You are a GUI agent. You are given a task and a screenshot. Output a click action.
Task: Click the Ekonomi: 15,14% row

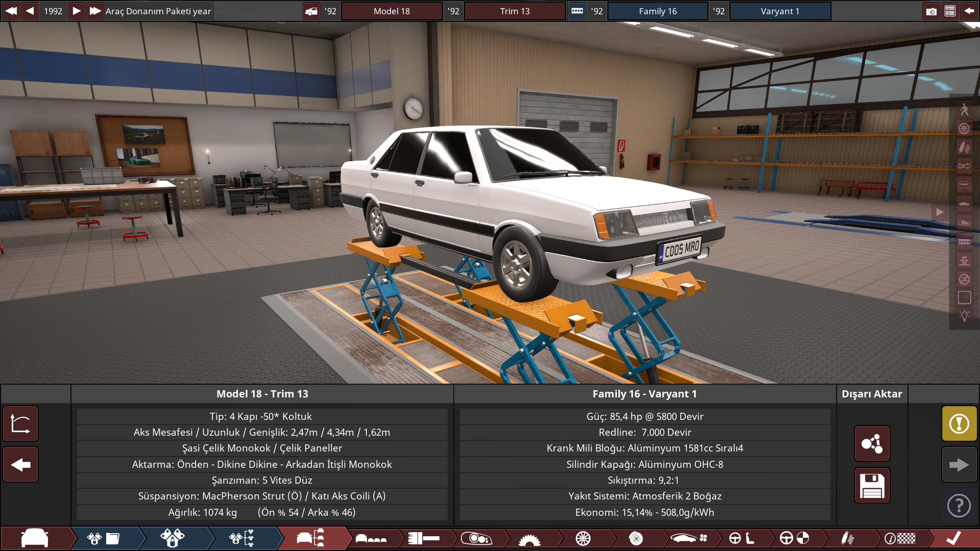(x=645, y=512)
